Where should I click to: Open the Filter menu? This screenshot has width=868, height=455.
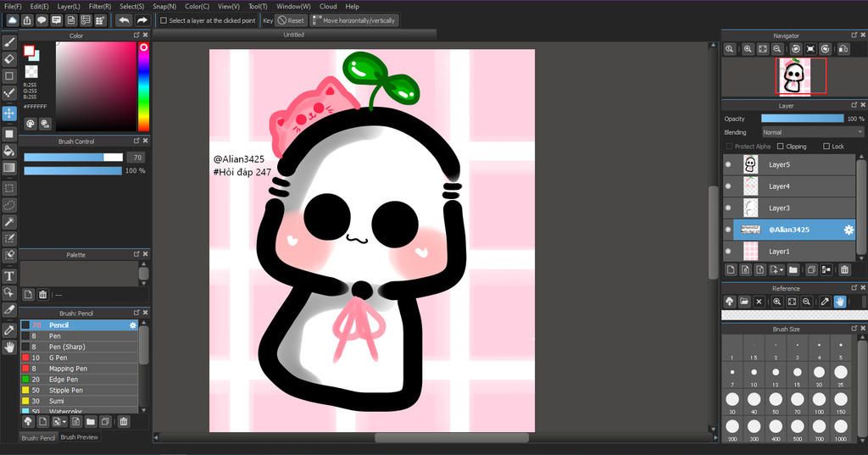coord(100,6)
